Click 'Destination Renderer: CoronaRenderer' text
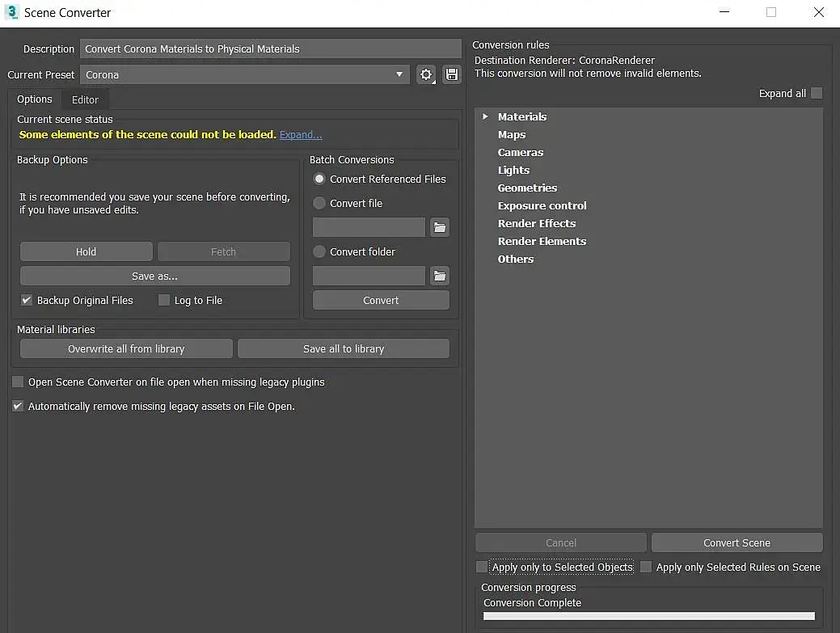This screenshot has width=840, height=633. [564, 60]
